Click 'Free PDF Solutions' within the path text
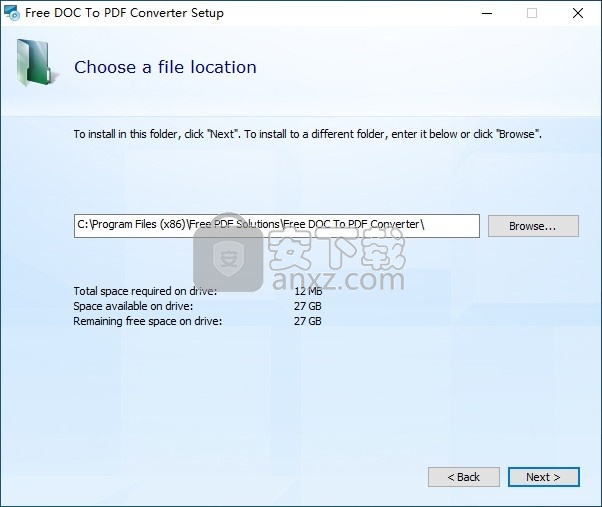The width and height of the screenshot is (602, 507). click(x=230, y=225)
